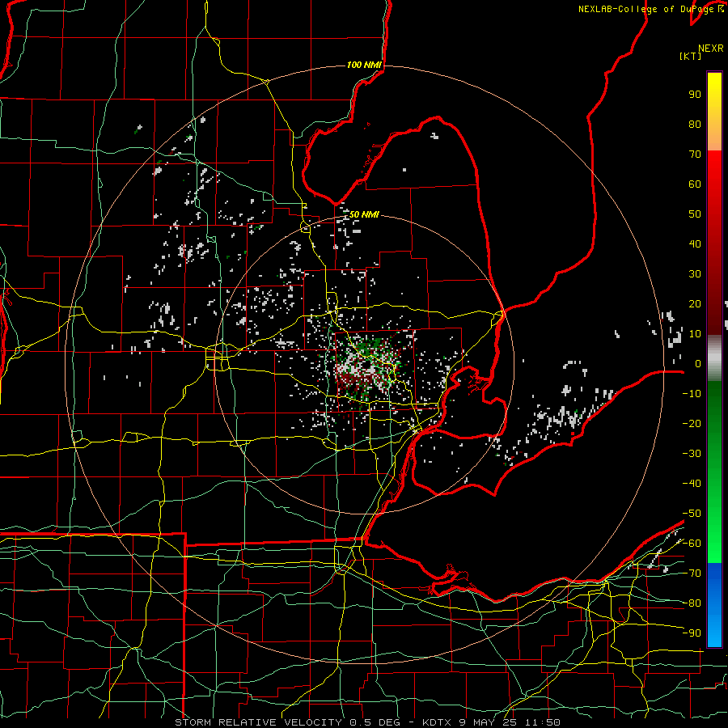Select the yellow band of the velocity color bar
The height and width of the screenshot is (728, 728).
tap(714, 112)
